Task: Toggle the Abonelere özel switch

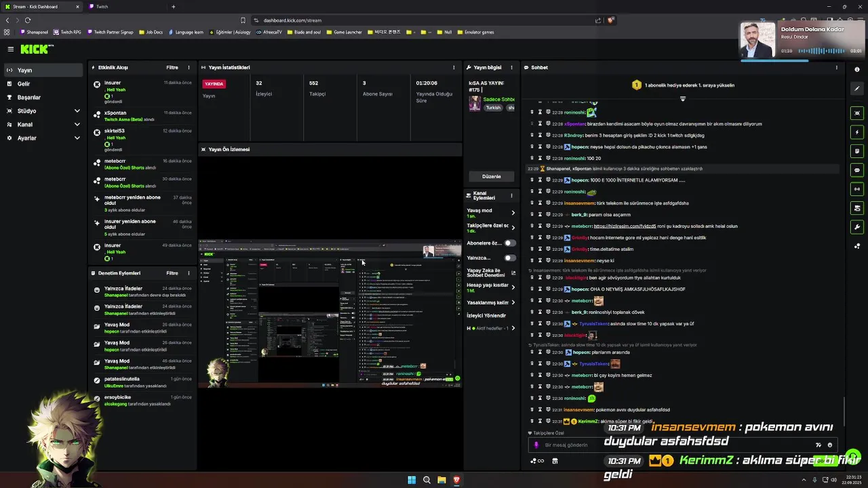Action: coord(509,243)
